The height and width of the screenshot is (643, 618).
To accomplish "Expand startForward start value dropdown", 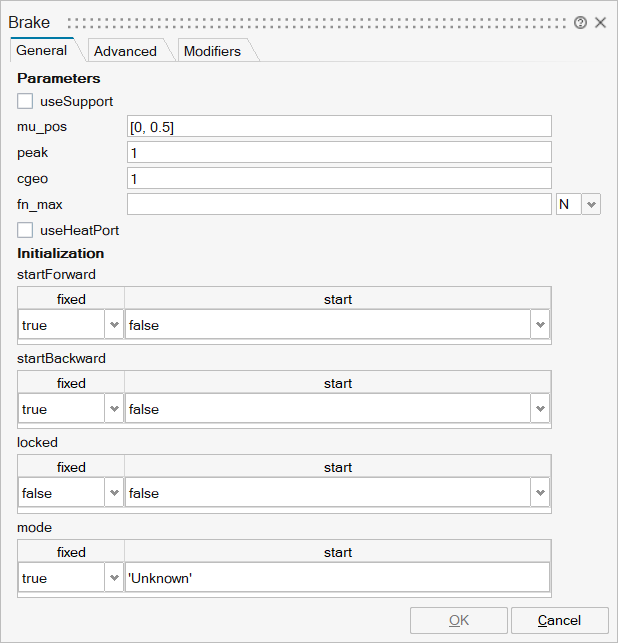I will (540, 325).
